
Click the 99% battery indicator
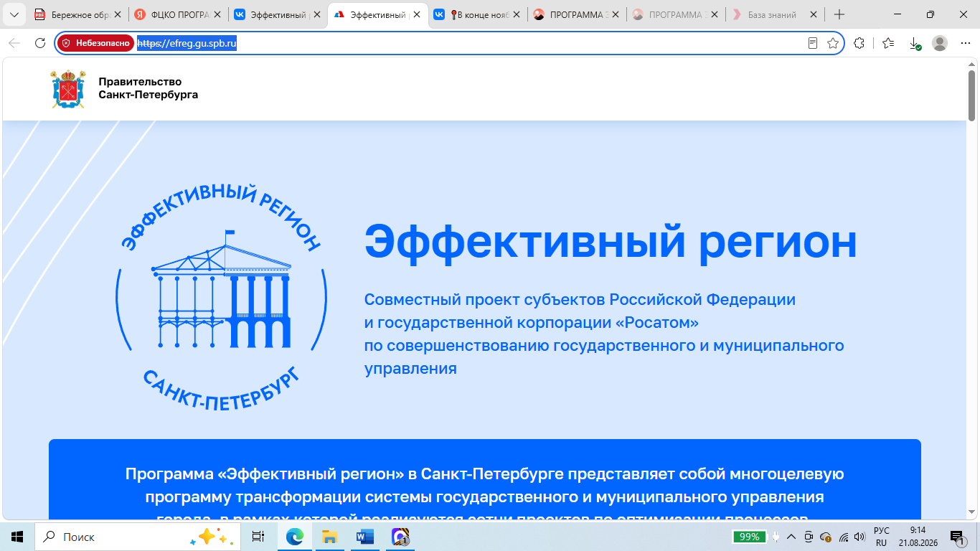tap(749, 537)
